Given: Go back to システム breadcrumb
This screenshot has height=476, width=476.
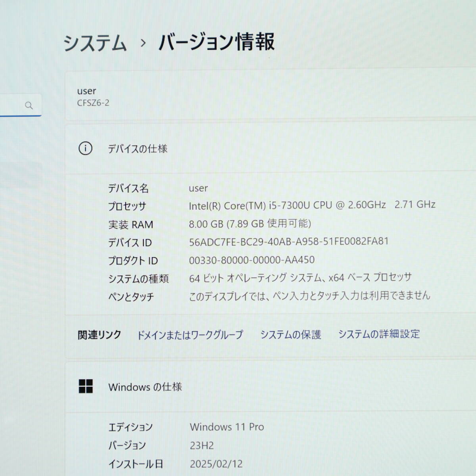Looking at the screenshot, I should click(95, 43).
